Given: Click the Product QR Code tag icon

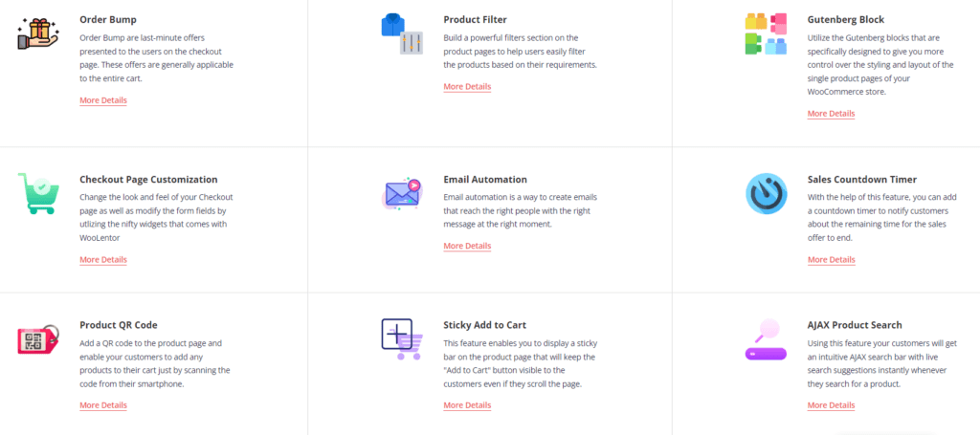Looking at the screenshot, I should point(37,339).
